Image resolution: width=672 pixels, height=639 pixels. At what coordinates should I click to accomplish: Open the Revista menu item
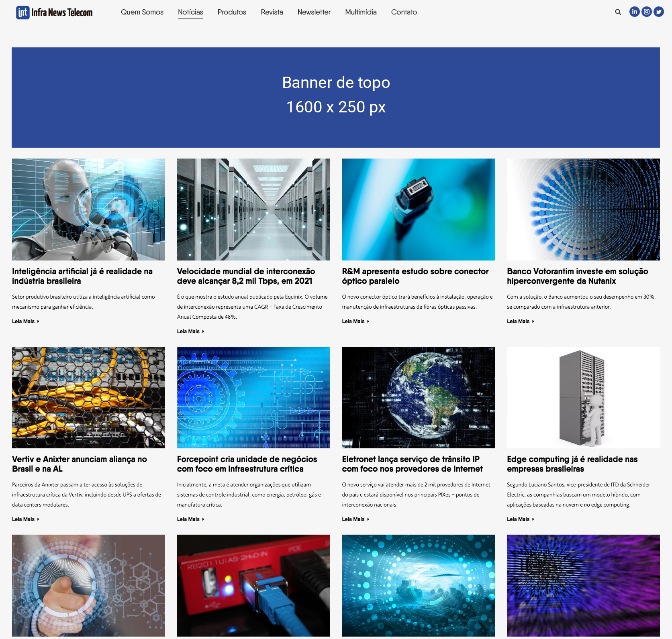(272, 12)
